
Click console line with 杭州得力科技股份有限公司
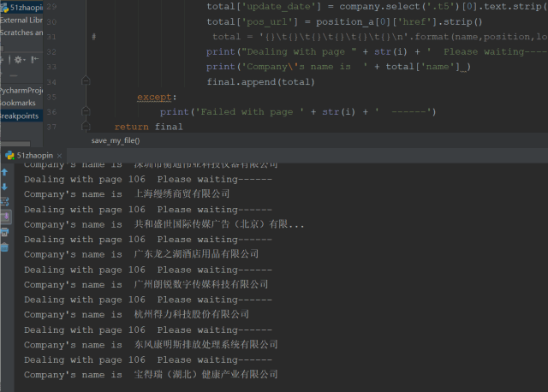coord(137,314)
